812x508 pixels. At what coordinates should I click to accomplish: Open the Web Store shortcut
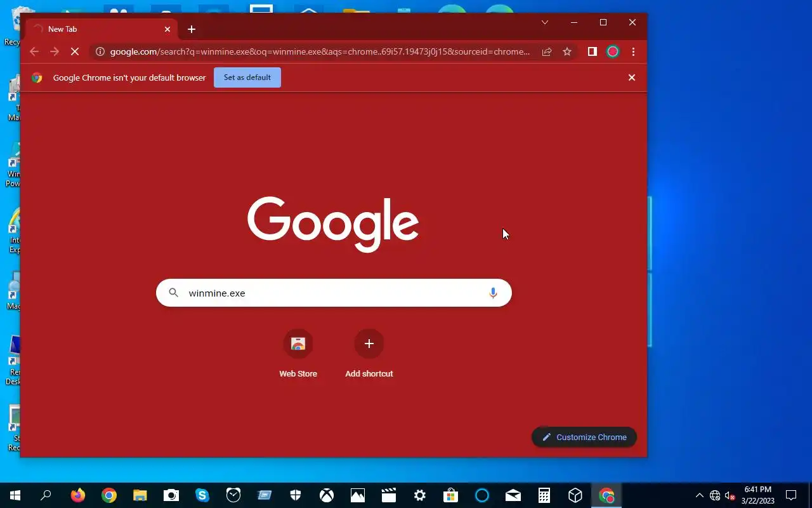(298, 354)
